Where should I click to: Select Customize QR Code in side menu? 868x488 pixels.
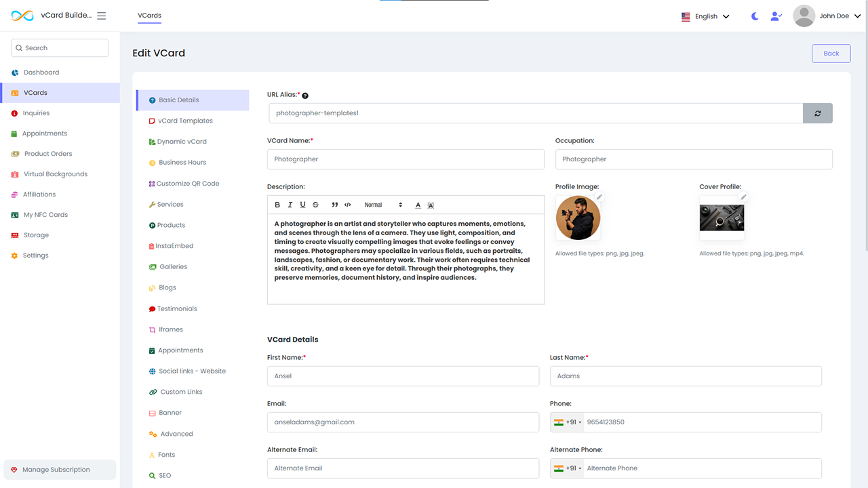[187, 184]
